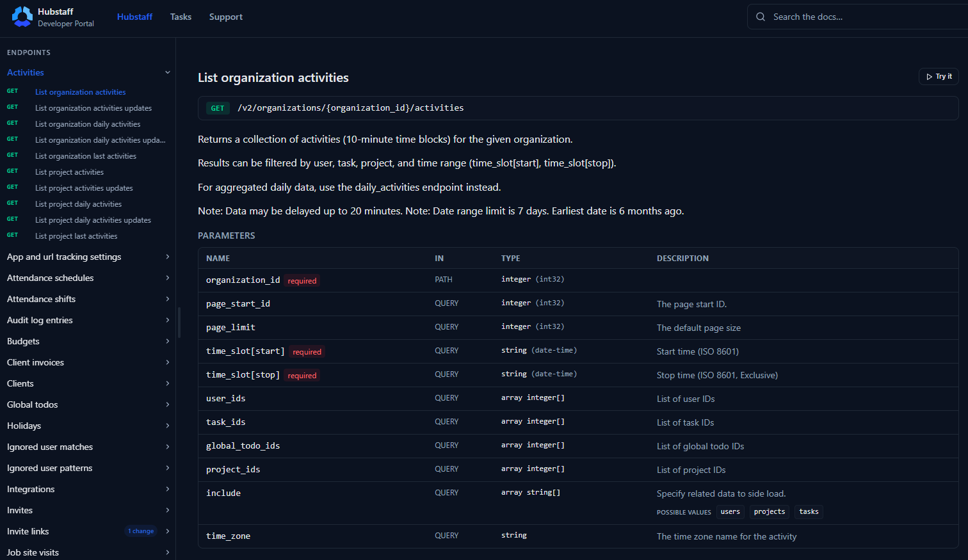This screenshot has height=560, width=968.
Task: Expand Audit log entries section
Action: pos(88,320)
